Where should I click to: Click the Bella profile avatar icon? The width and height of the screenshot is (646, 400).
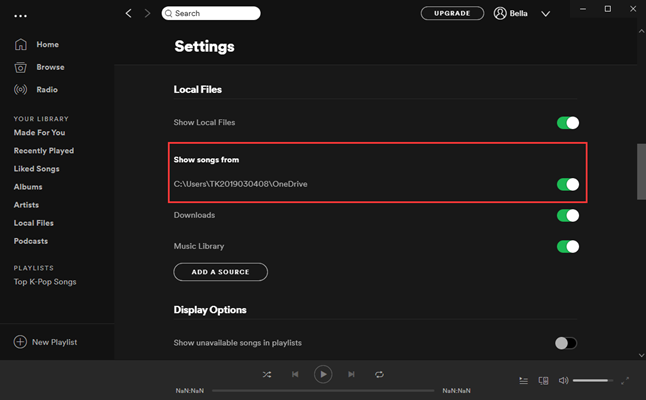pyautogui.click(x=500, y=13)
